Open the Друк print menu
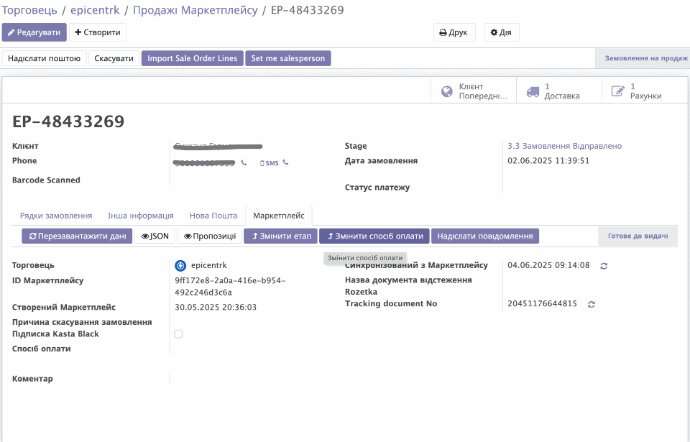This screenshot has height=442, width=690. (x=454, y=33)
